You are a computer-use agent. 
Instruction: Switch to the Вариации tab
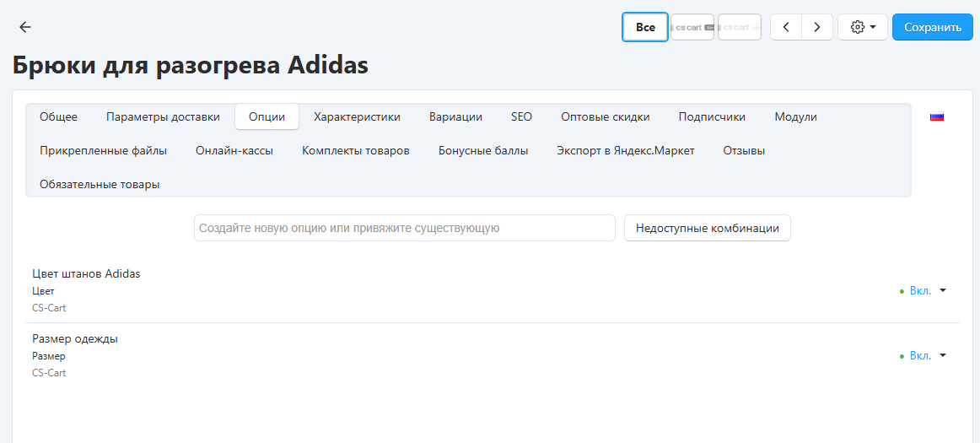[455, 116]
